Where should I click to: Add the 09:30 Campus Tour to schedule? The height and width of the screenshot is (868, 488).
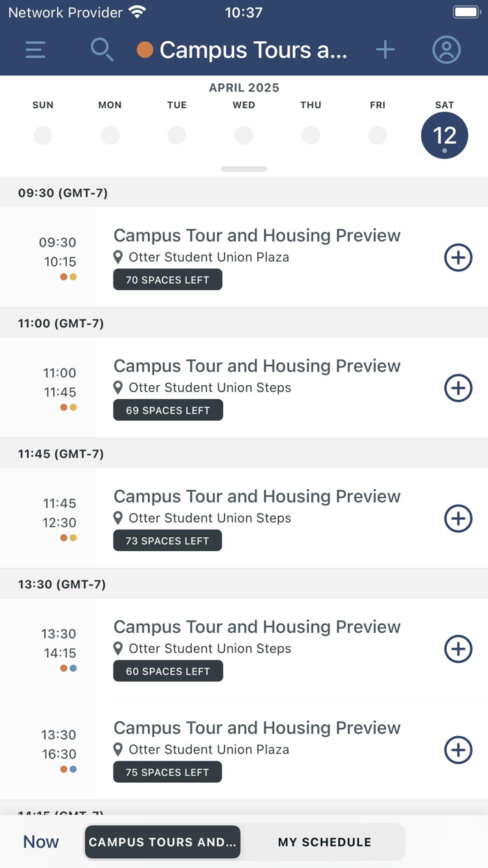[x=458, y=257]
